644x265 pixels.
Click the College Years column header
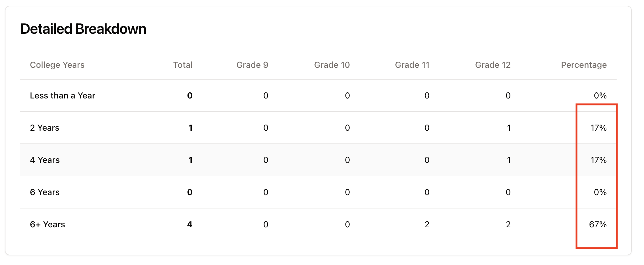[x=57, y=65]
